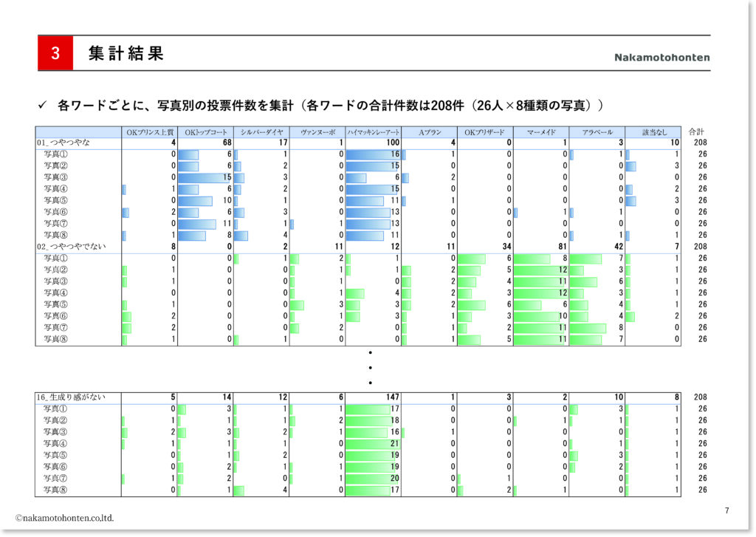Click the マーメイド column header
The width and height of the screenshot is (756, 537).
[540, 132]
